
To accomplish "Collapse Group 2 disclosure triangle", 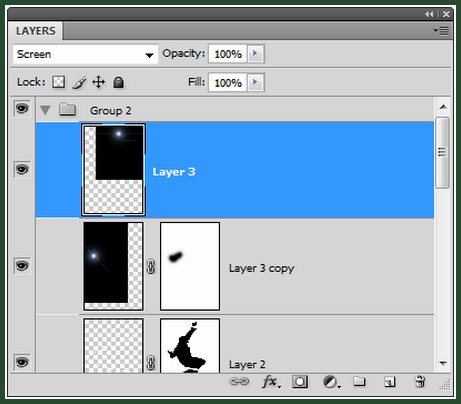I will tap(45, 110).
